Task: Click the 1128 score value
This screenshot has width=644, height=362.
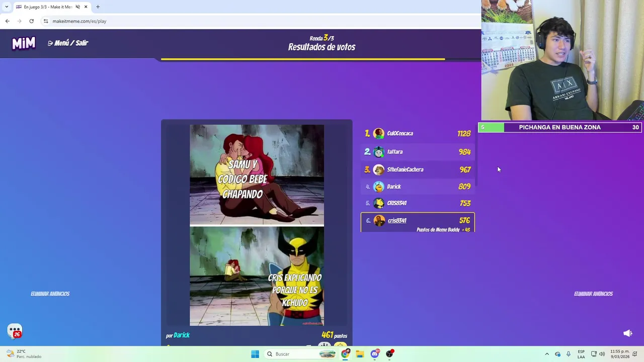Action: [x=464, y=133]
